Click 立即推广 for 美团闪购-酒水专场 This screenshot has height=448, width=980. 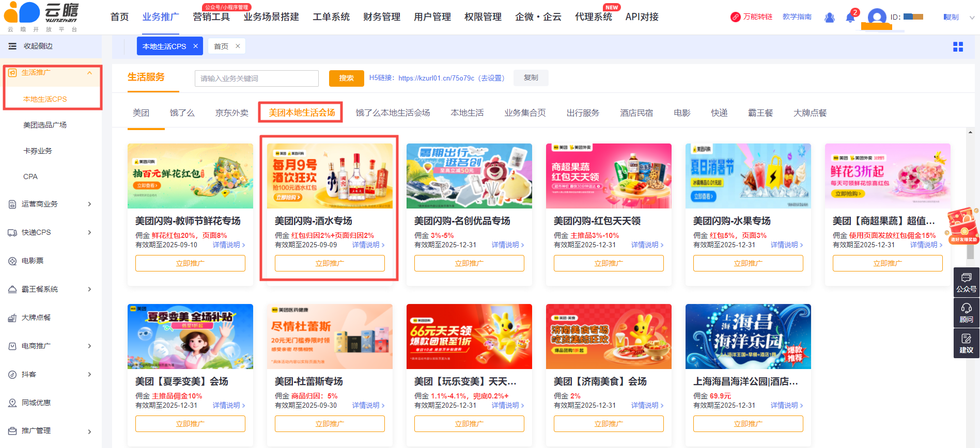point(330,263)
